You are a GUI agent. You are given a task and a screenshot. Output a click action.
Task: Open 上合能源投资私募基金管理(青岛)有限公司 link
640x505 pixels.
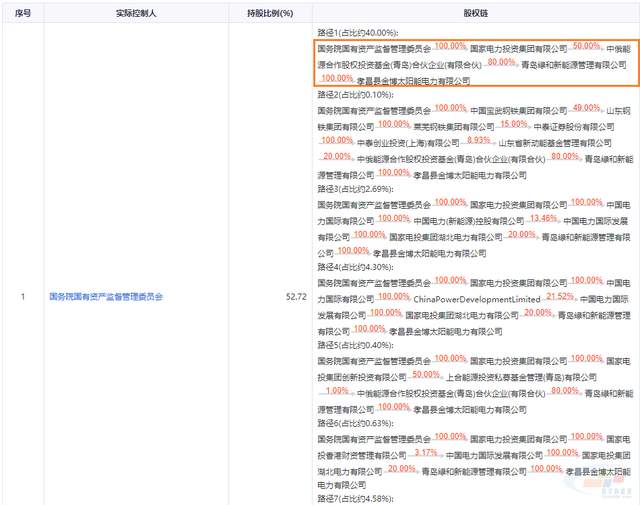click(x=511, y=376)
